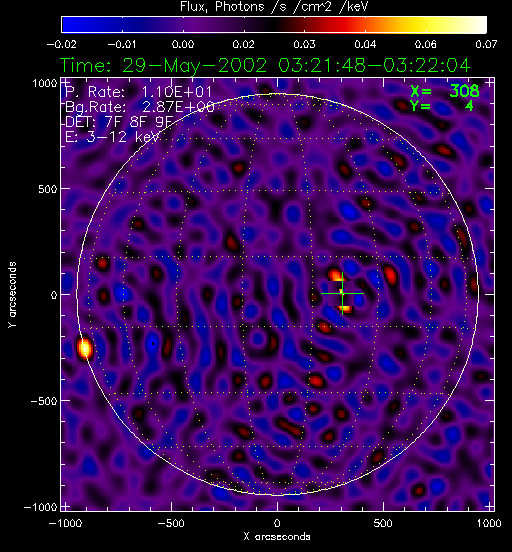Click the E: 3-12 keV label
This screenshot has height=552, width=512.
(x=112, y=137)
